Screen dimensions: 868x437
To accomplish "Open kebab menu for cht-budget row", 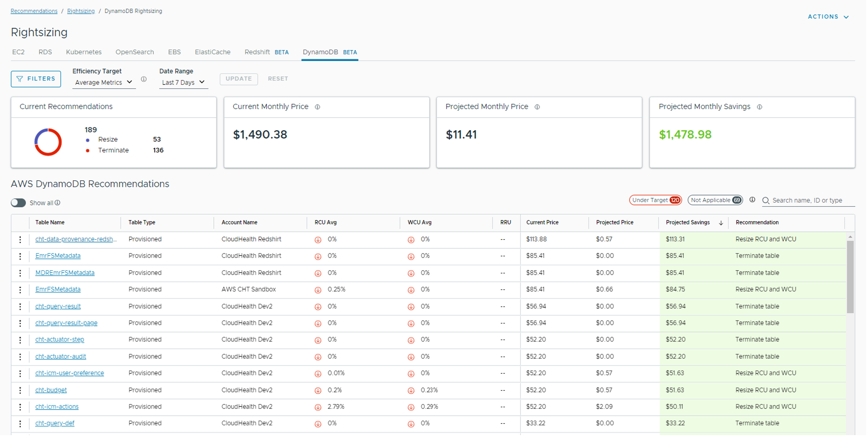I will coord(20,390).
